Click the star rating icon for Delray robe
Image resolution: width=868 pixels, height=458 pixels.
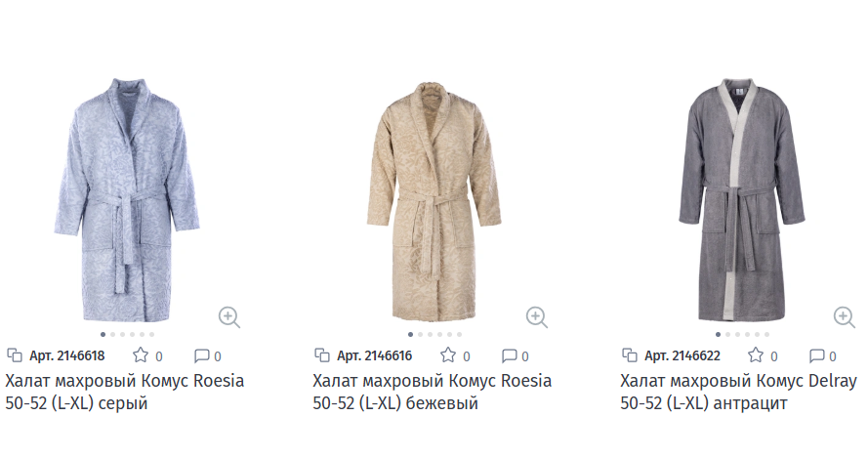[756, 355]
